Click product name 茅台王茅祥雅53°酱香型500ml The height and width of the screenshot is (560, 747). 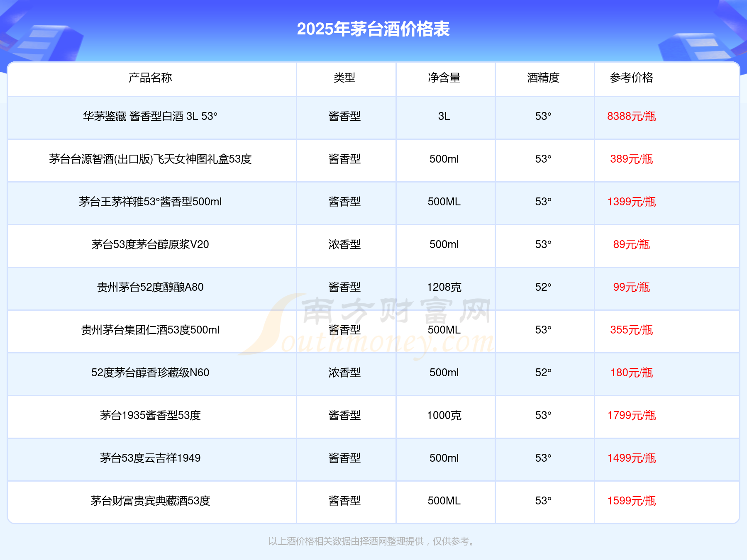point(150,202)
